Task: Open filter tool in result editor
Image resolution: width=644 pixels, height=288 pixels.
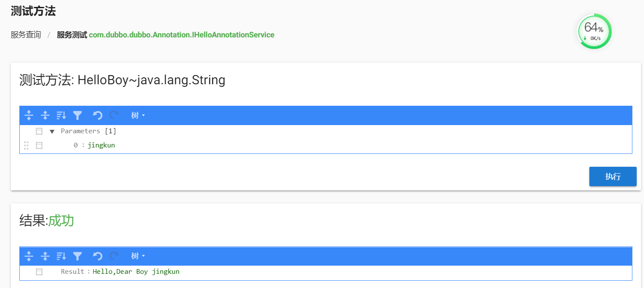Action: (77, 256)
